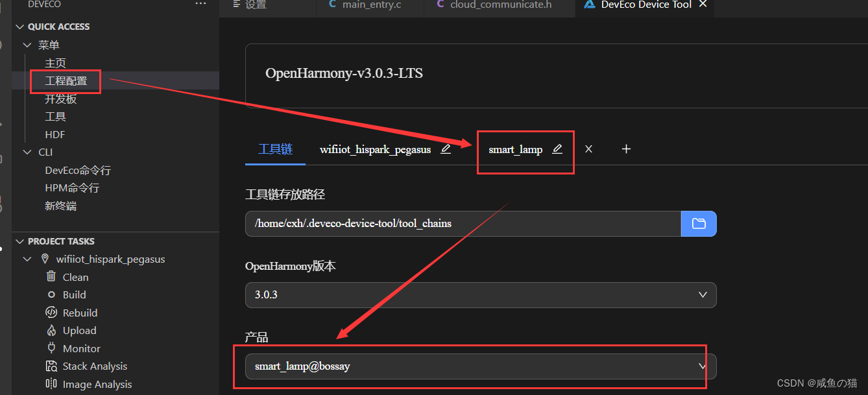Remove the smart_lamp tab with X icon
The width and height of the screenshot is (868, 395).
coord(588,149)
